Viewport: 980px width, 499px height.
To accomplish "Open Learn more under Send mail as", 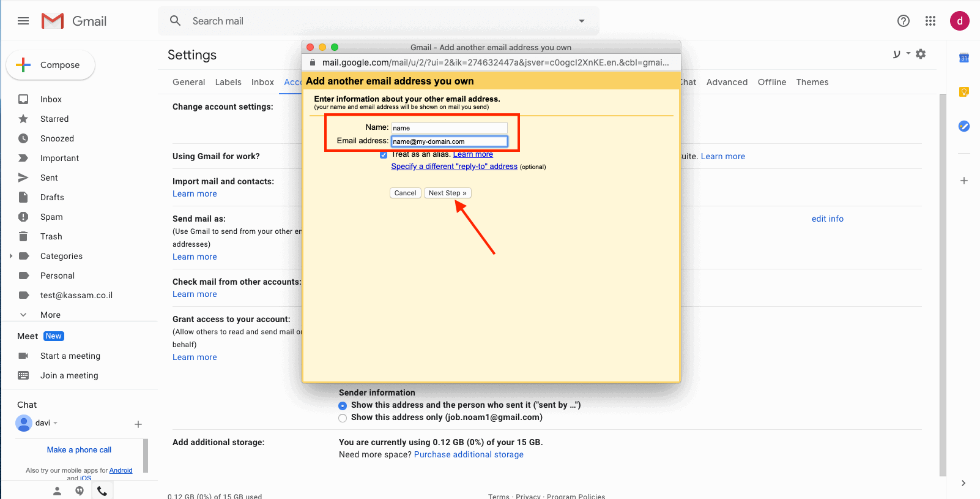I will pyautogui.click(x=195, y=257).
